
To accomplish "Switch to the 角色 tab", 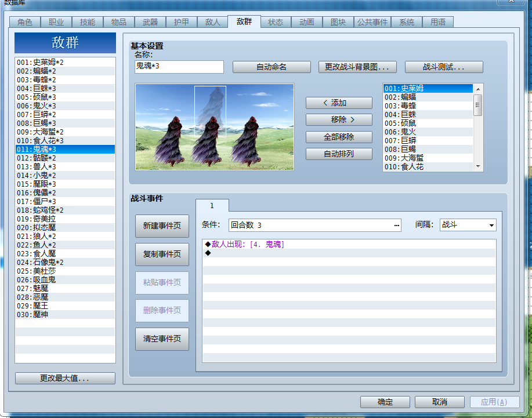I will click(x=25, y=22).
